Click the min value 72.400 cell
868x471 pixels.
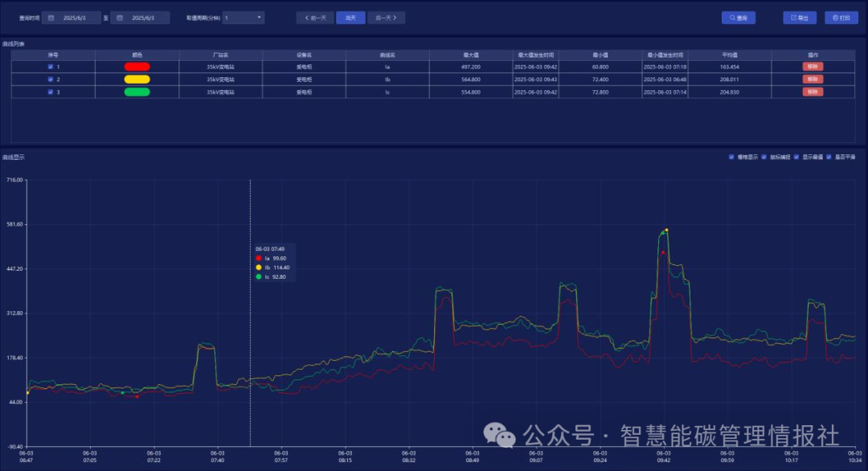(600, 79)
